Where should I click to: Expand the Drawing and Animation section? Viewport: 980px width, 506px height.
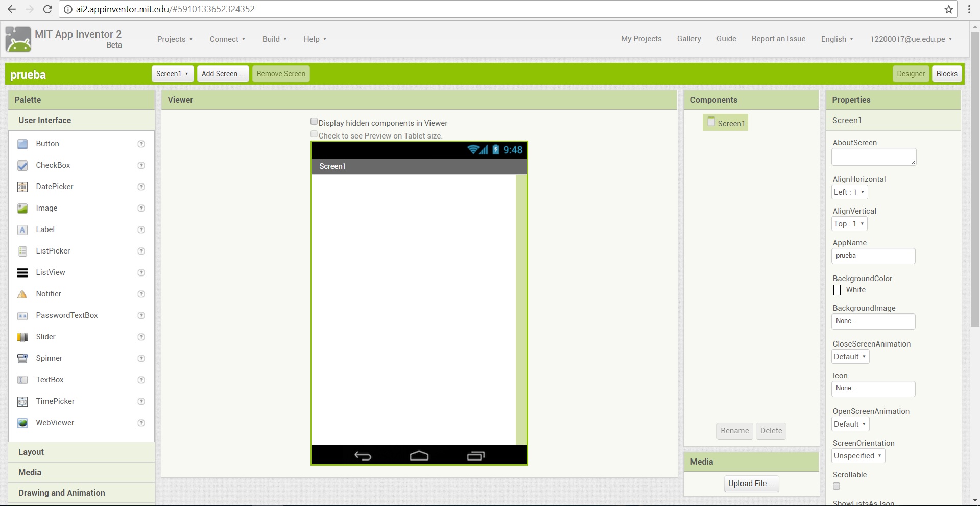click(81, 493)
